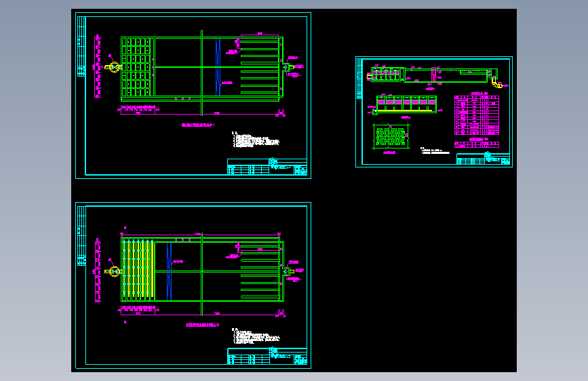Click the yellow valve symbol on bottom-left plan
Screen dimensions: 588x381
[x=113, y=271]
